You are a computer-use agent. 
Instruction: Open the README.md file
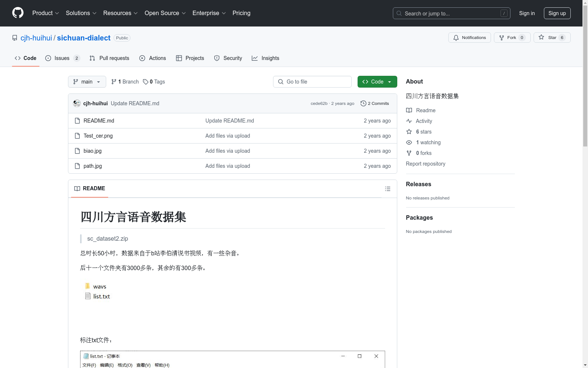[99, 121]
